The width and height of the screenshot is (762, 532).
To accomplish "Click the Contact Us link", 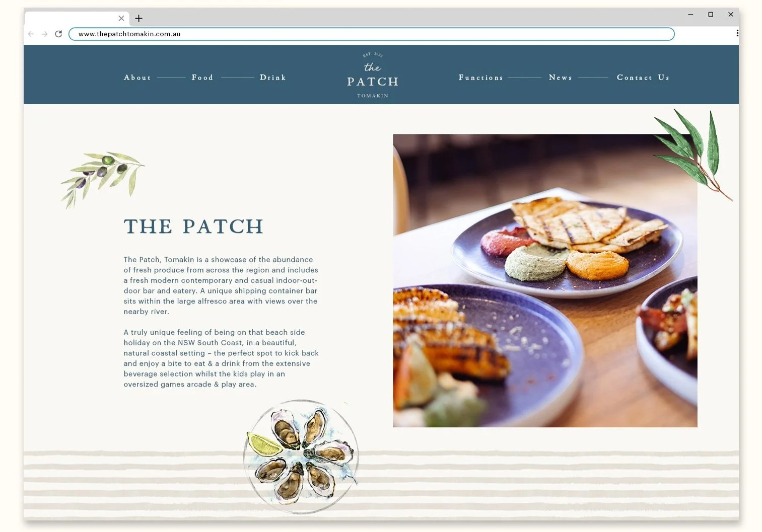I will [x=643, y=78].
